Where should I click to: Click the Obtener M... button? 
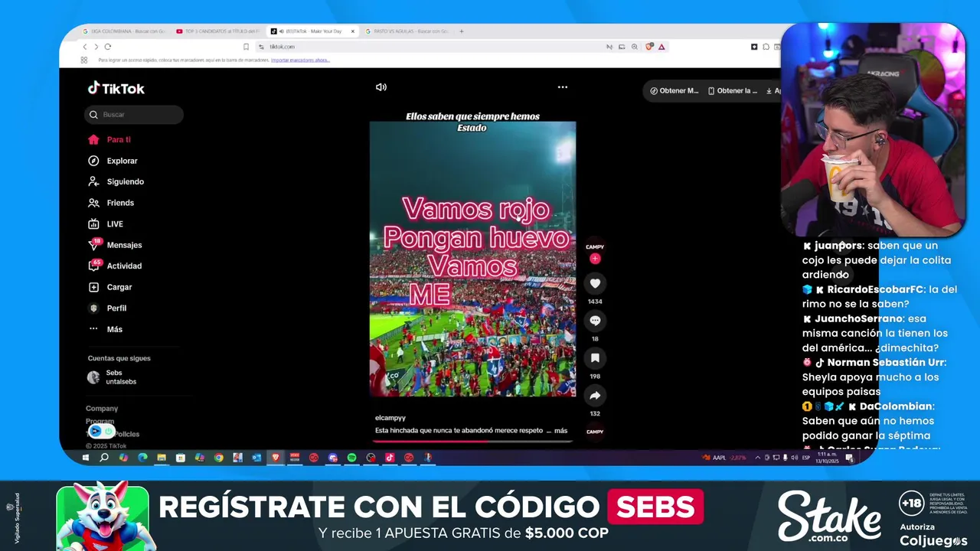[675, 90]
